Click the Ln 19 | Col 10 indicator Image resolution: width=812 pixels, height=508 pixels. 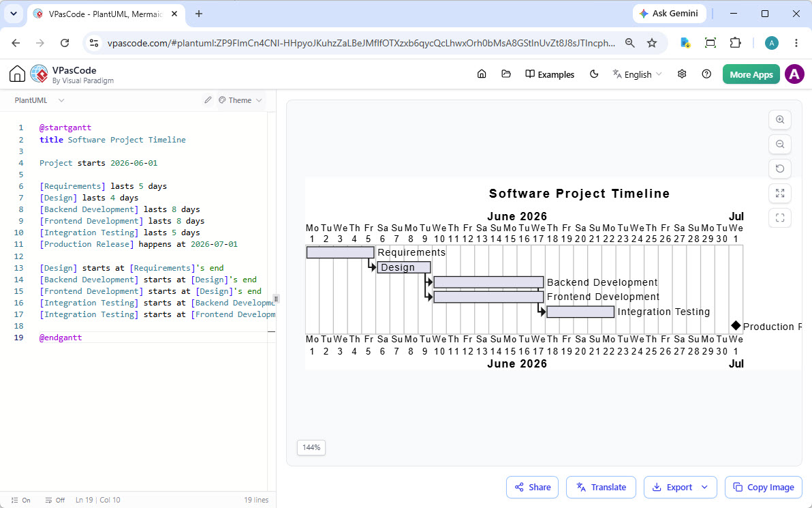click(98, 500)
